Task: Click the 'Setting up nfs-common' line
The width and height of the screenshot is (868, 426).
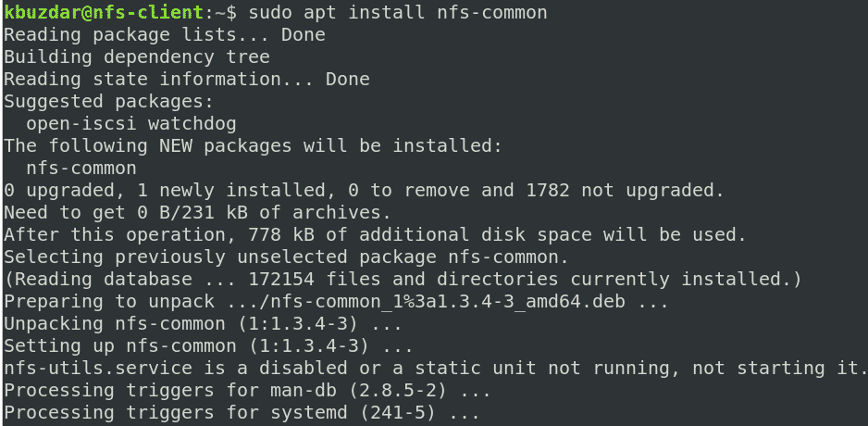Action: [x=208, y=345]
